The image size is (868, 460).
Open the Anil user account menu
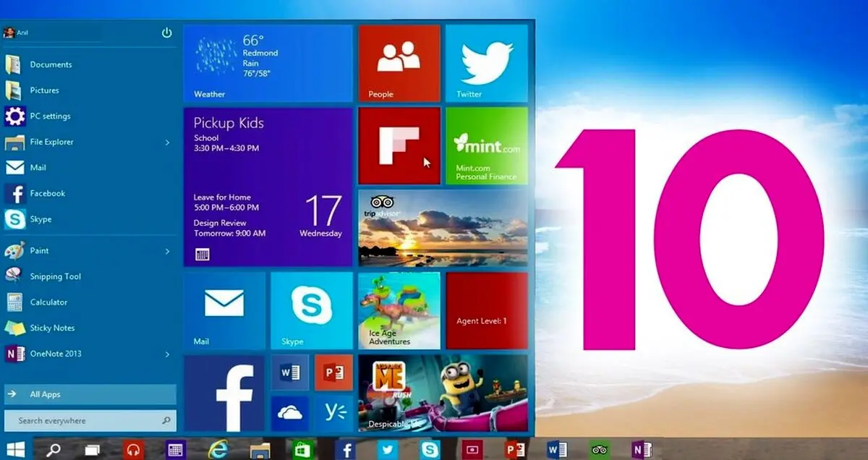[x=16, y=33]
